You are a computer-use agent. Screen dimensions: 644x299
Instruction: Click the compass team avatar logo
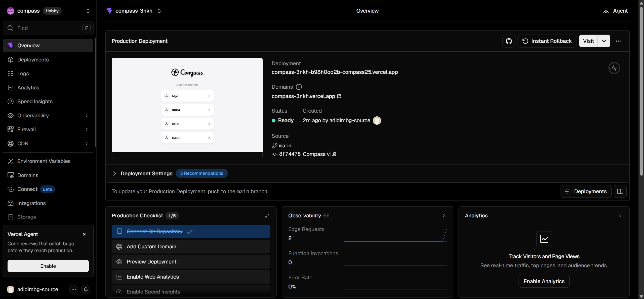coord(10,11)
